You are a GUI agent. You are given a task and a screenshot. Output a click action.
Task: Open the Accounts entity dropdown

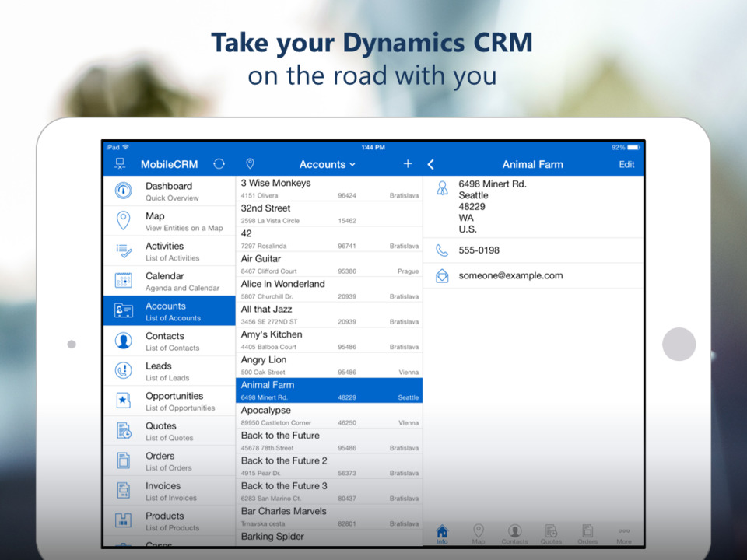coord(327,164)
